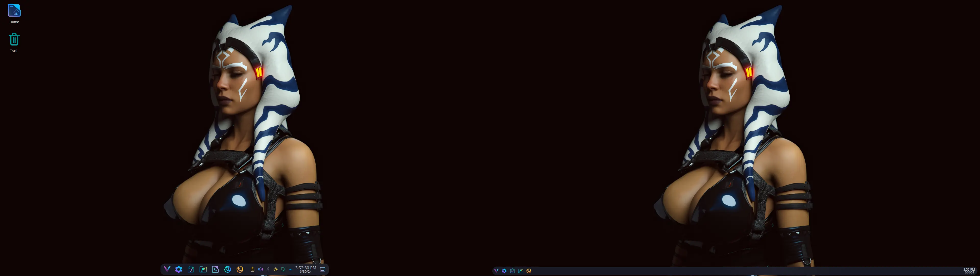Image resolution: width=980 pixels, height=276 pixels.
Task: Launch orange Firefox-style browser on left monitor panel
Action: pos(240,269)
